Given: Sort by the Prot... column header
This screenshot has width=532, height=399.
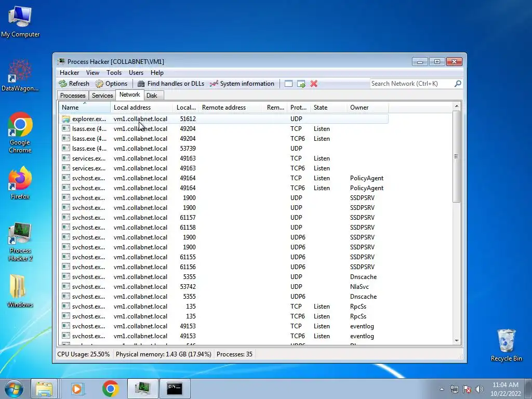Looking at the screenshot, I should [299, 108].
